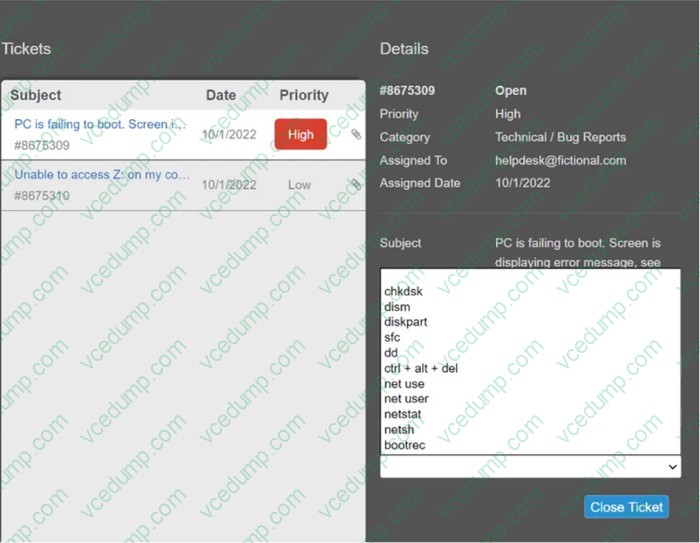Open the 'Unable to access Z:' ticket
700x543 pixels.
102,174
